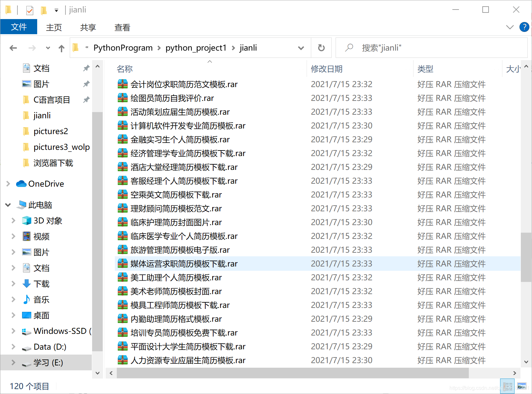Click the 音乐 note icon
This screenshot has height=394, width=532.
tap(27, 299)
